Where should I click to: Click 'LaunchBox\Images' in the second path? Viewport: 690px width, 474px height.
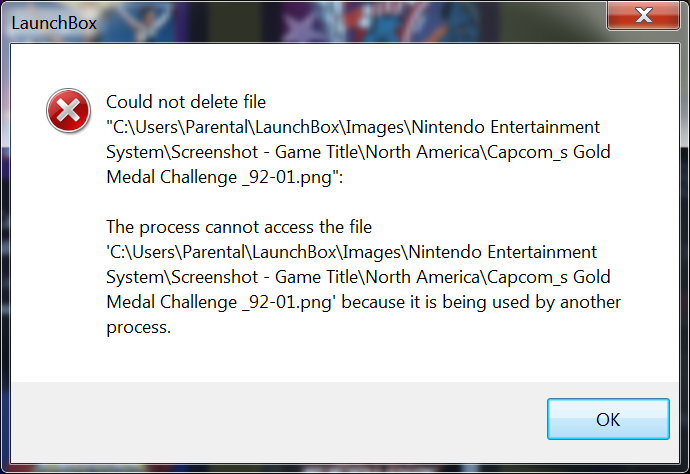(x=327, y=252)
